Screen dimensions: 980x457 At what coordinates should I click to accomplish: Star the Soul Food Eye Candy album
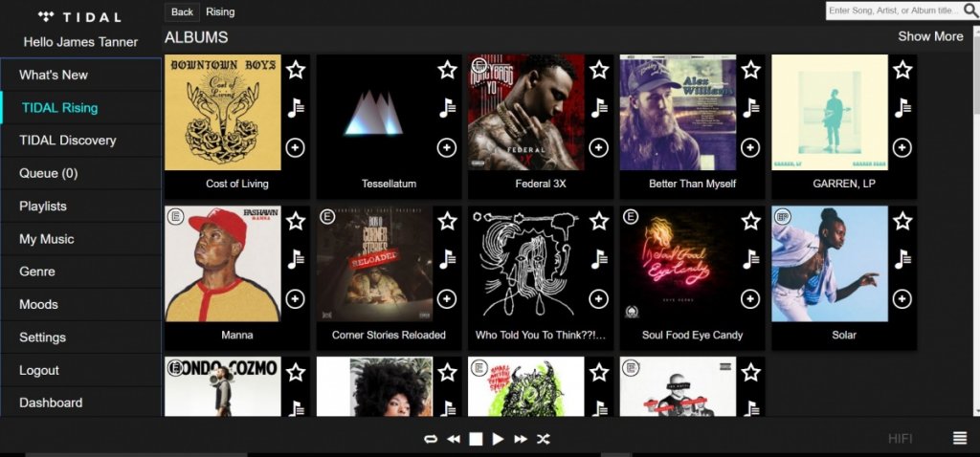750,221
